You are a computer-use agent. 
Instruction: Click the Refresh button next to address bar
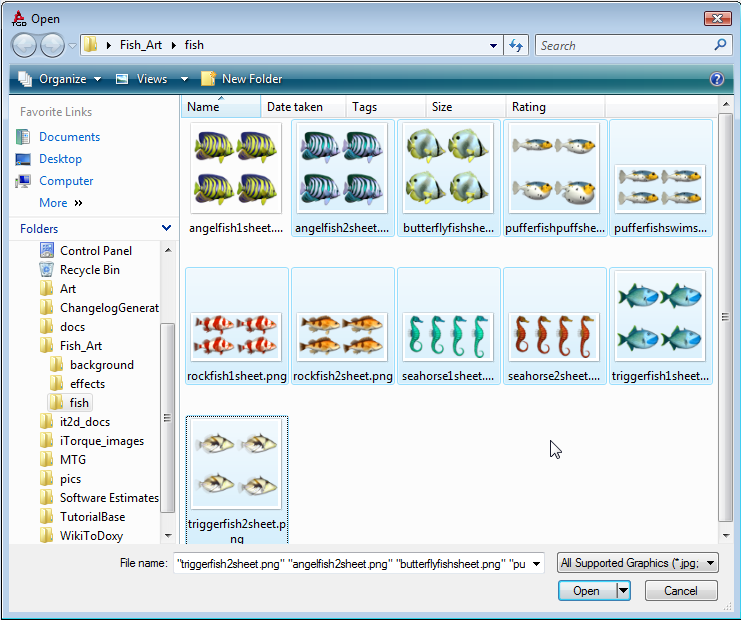(x=516, y=46)
